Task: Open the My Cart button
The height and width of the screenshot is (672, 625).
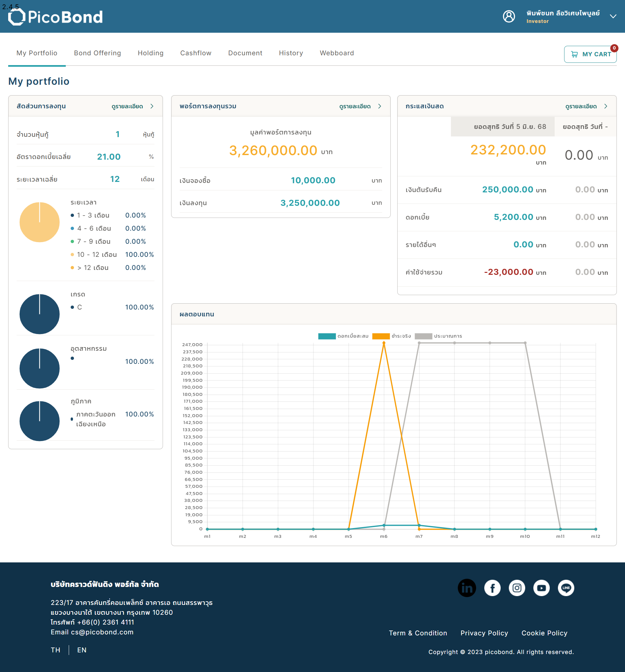Action: pyautogui.click(x=590, y=54)
